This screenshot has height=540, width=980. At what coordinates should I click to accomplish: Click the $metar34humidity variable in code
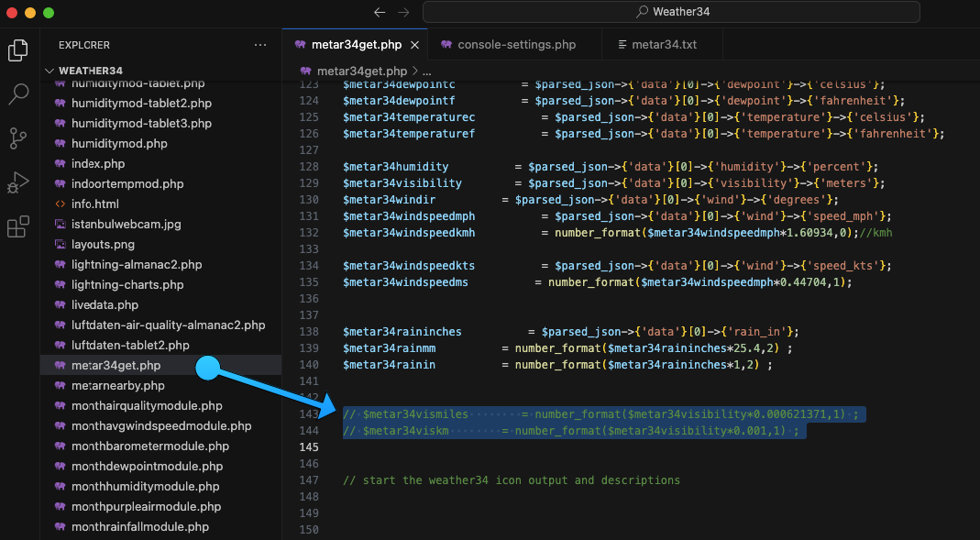[x=396, y=167]
